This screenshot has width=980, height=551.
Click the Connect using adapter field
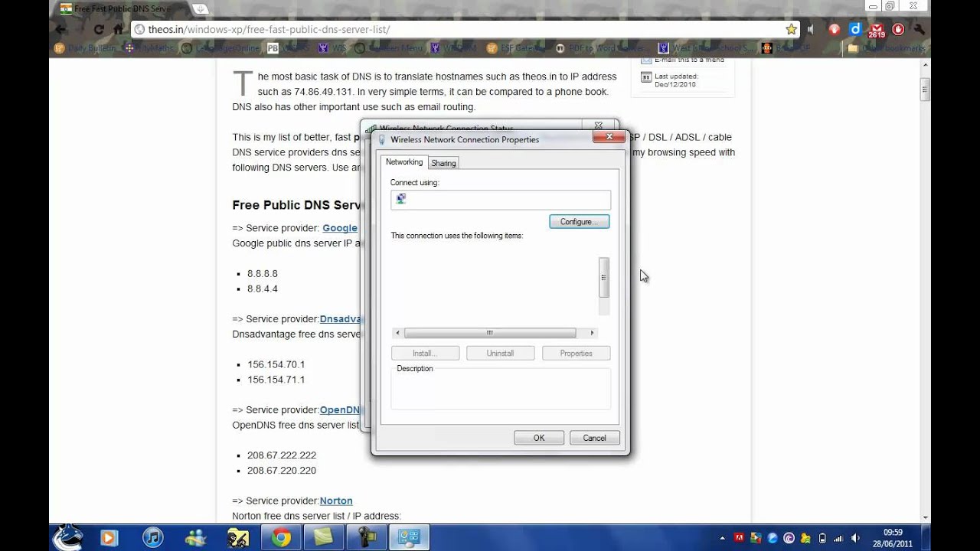click(501, 200)
